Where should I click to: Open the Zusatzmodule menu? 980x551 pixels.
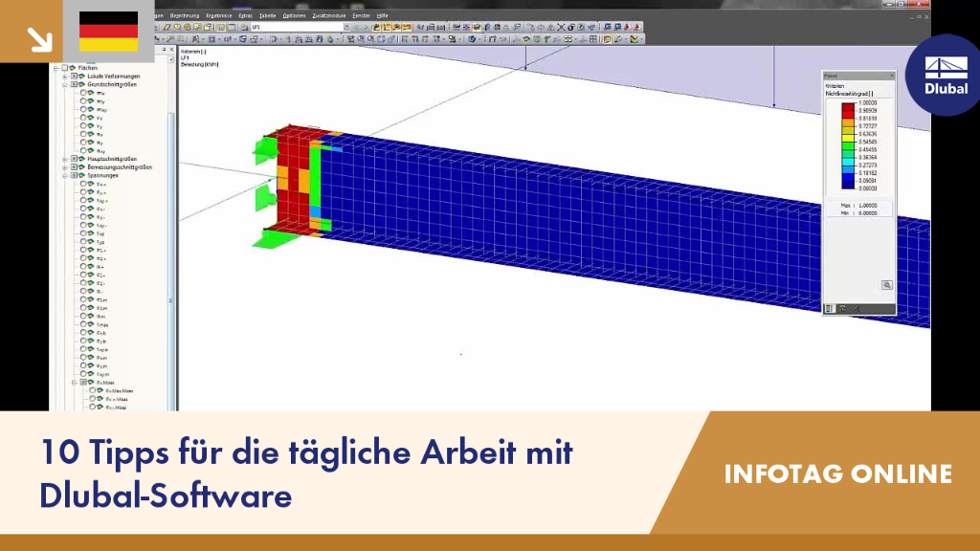[329, 15]
